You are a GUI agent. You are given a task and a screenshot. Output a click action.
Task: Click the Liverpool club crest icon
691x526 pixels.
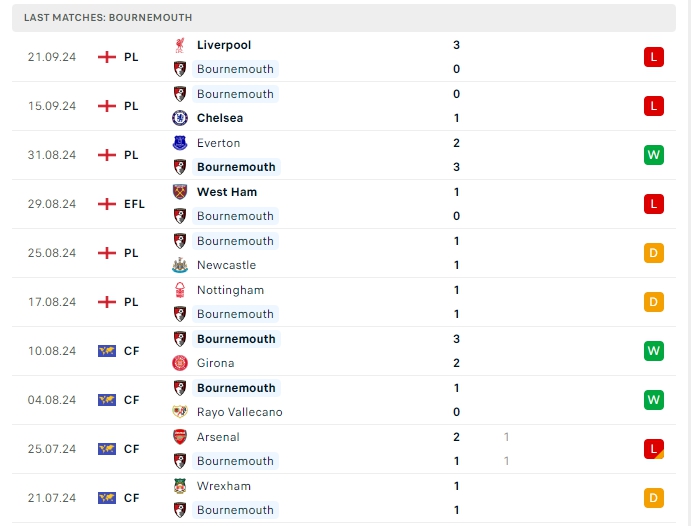(x=180, y=45)
